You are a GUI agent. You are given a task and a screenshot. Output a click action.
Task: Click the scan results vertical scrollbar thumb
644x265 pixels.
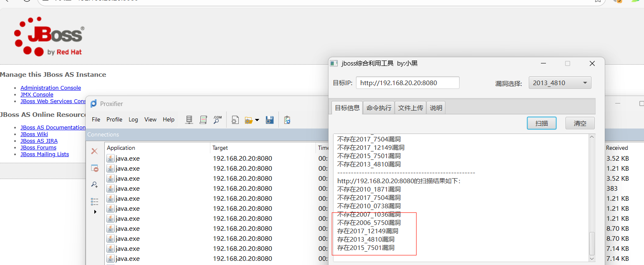pyautogui.click(x=591, y=244)
